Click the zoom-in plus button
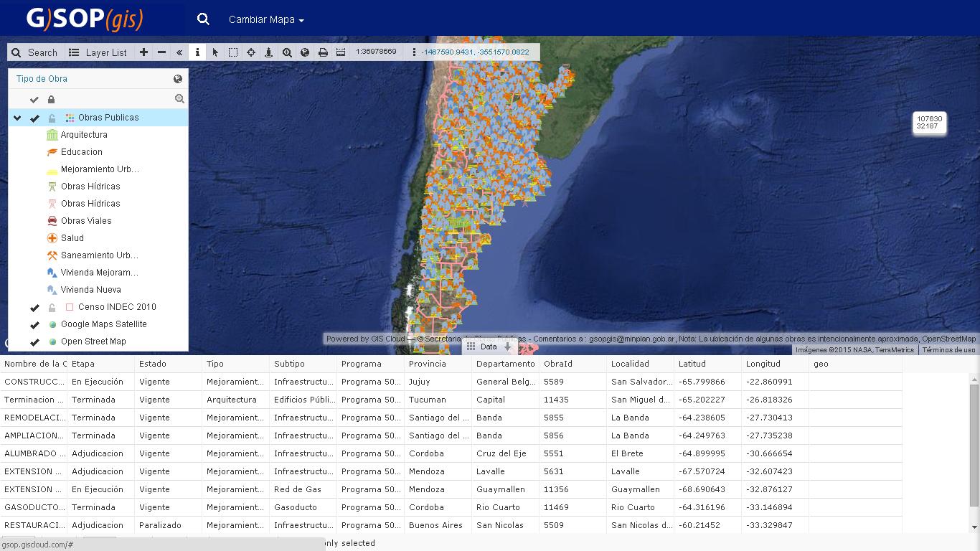Screen dimensions: 980x551 click(142, 52)
